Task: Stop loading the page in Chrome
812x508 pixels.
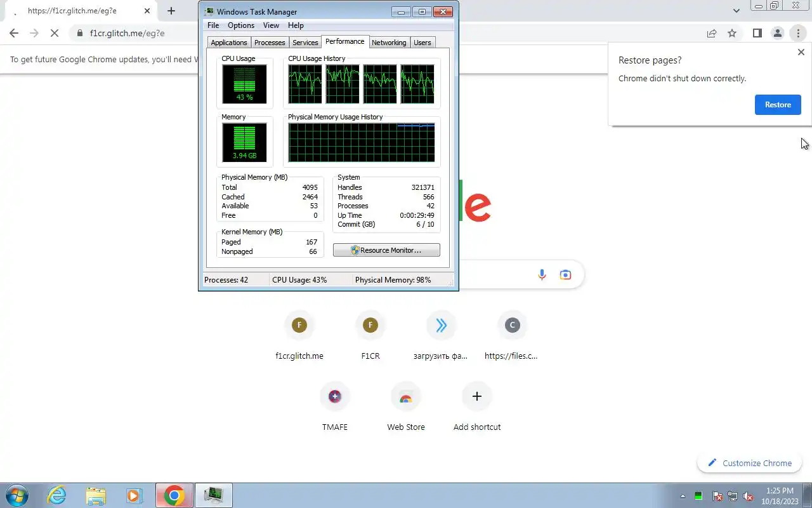Action: [55, 33]
